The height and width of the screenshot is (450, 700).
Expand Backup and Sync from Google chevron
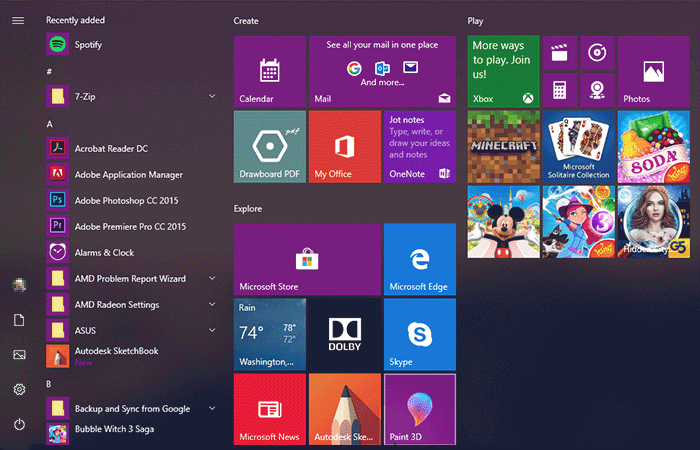tap(212, 408)
